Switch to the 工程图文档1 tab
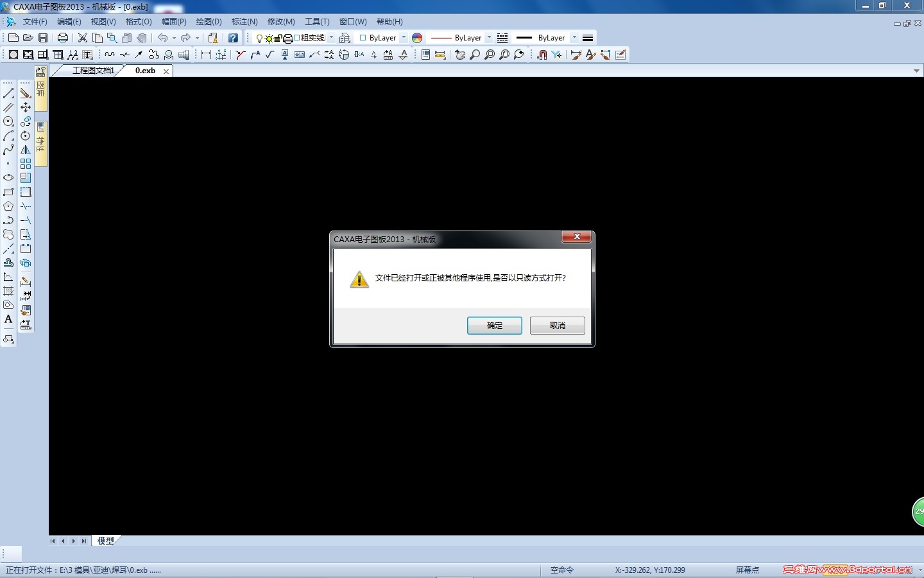The height and width of the screenshot is (578, 924). pyautogui.click(x=93, y=71)
